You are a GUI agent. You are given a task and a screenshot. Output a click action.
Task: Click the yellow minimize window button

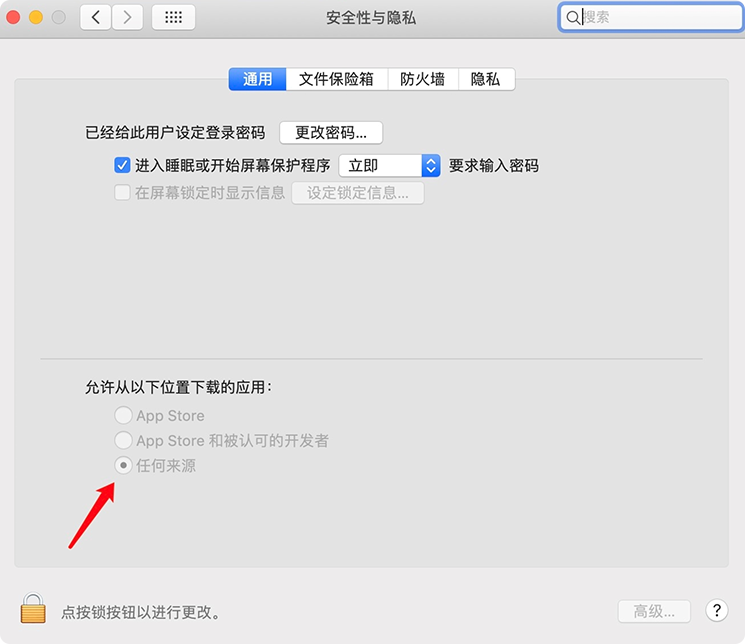click(x=36, y=18)
